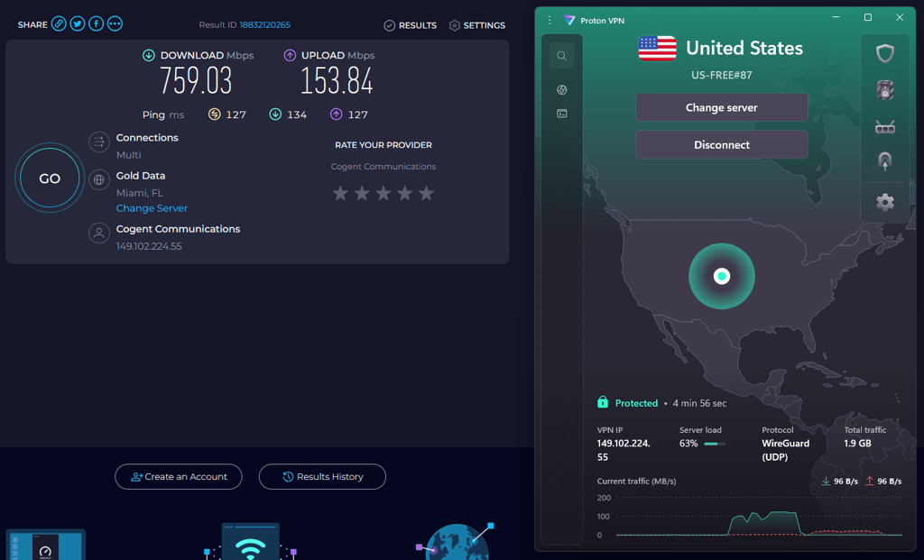This screenshot has height=560, width=924.
Task: Click the download ping icon showing 134
Action: click(x=275, y=115)
